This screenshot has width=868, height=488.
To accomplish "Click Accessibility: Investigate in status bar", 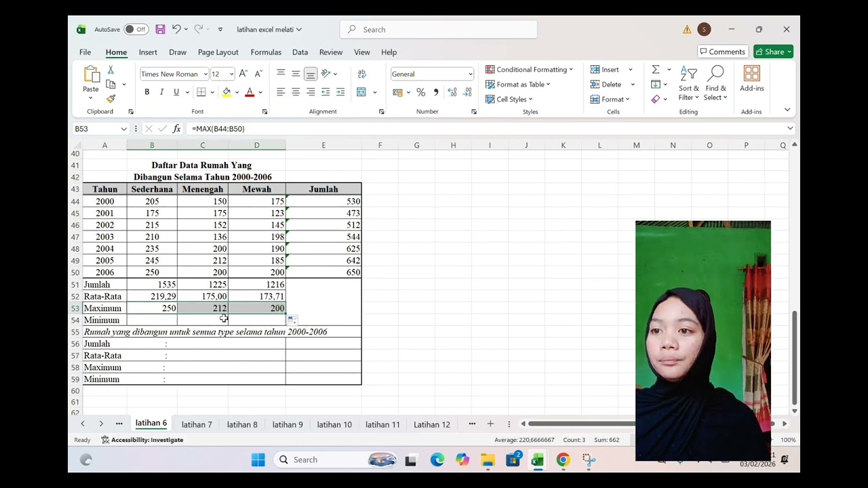I will (142, 440).
